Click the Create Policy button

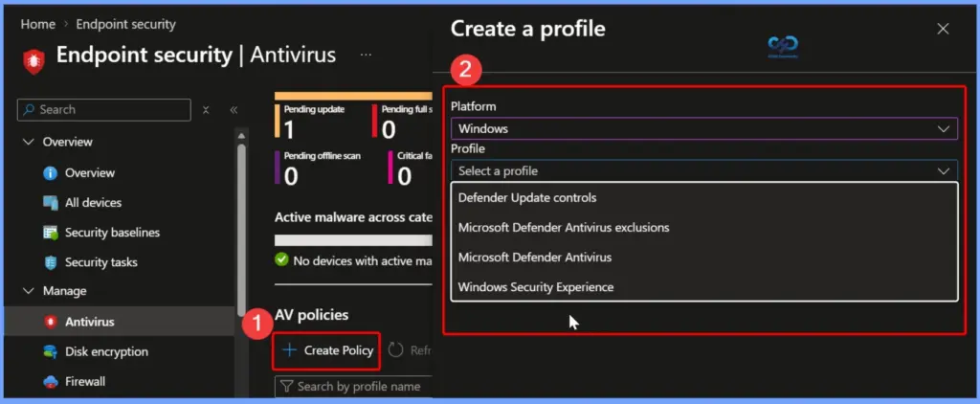[326, 350]
